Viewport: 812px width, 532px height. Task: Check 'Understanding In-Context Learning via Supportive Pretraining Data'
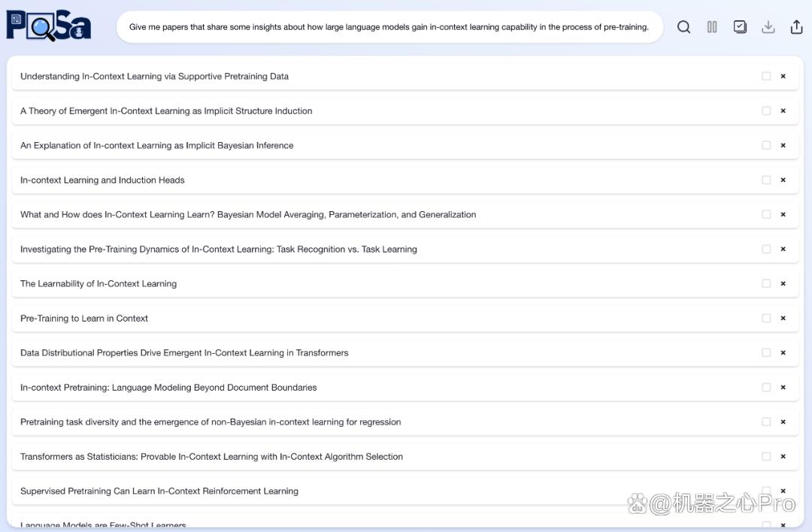point(766,76)
